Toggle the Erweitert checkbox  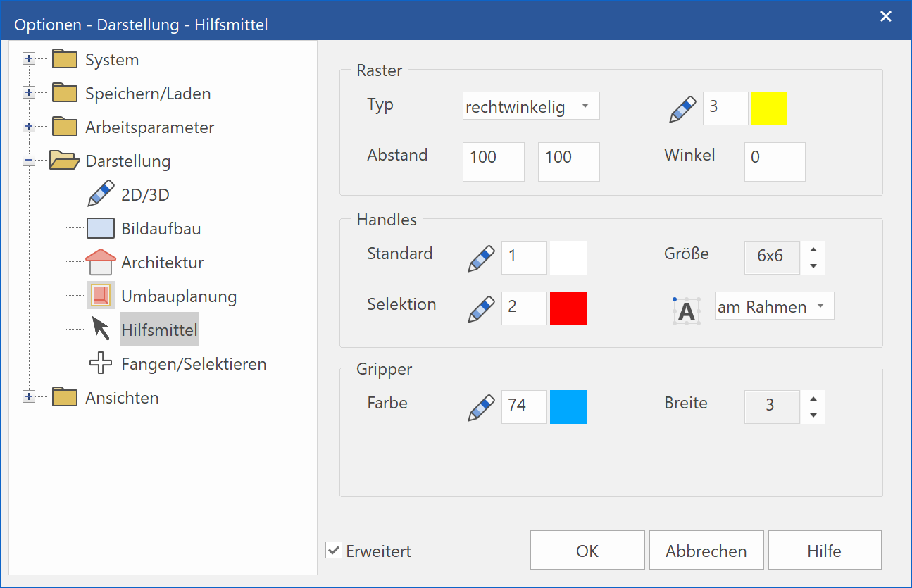tap(334, 550)
